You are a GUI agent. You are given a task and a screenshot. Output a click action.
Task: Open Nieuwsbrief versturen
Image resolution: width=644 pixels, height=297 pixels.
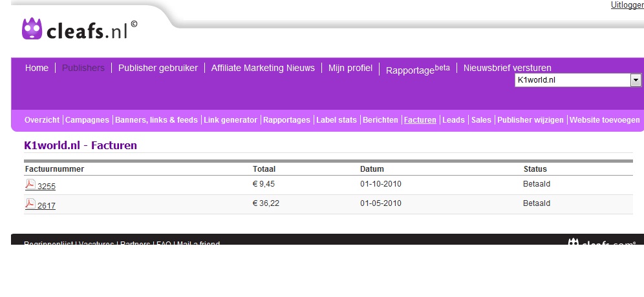click(507, 68)
